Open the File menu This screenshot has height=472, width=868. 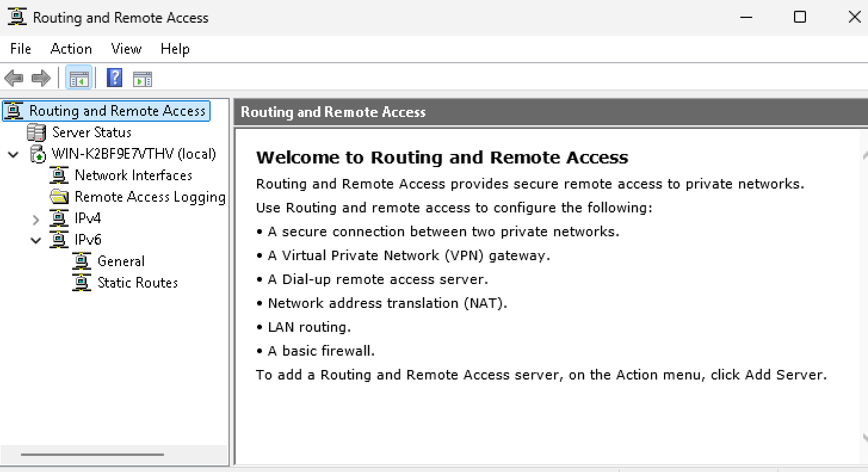[x=21, y=49]
